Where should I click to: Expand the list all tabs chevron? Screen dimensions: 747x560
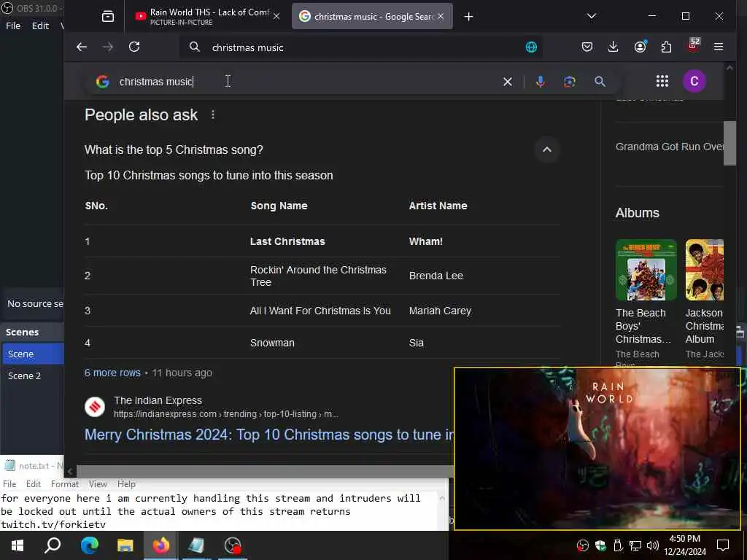[x=592, y=16]
